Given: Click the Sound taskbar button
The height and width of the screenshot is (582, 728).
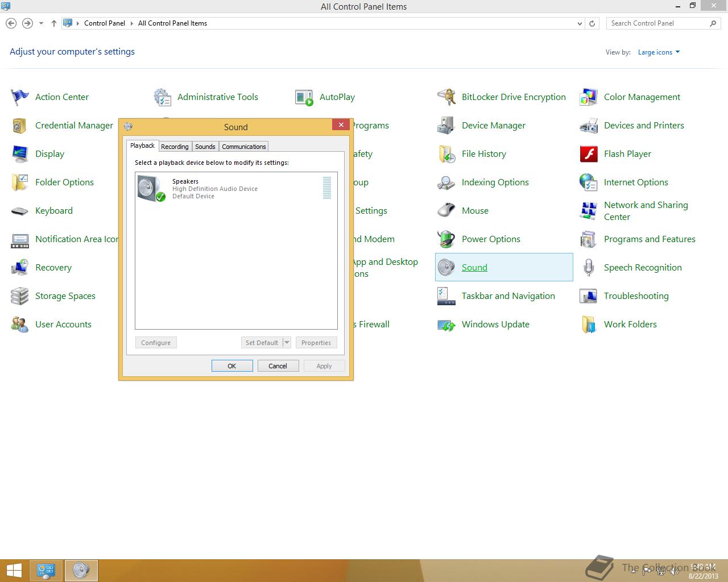Looking at the screenshot, I should (81, 570).
